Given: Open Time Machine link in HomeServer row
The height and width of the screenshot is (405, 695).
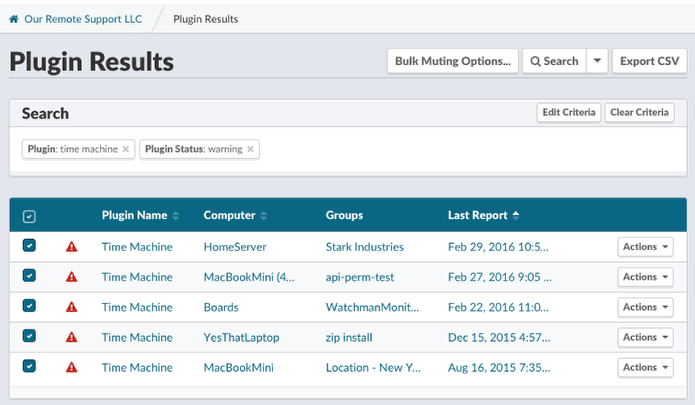Looking at the screenshot, I should 137,247.
